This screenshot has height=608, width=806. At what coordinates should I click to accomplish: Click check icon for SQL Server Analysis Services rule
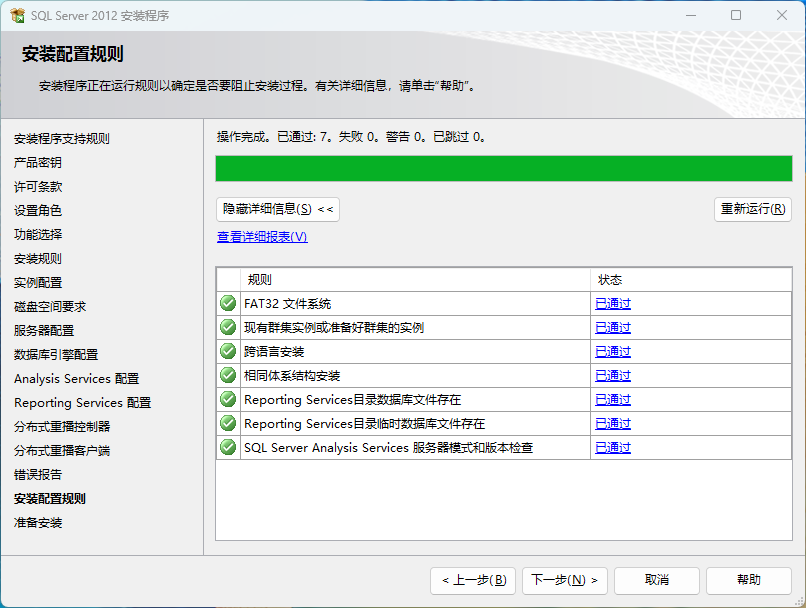click(x=228, y=447)
